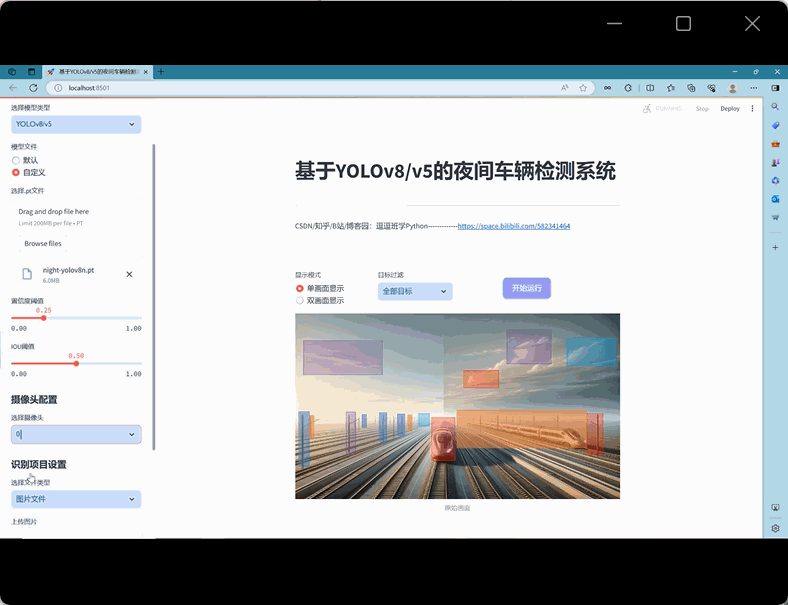
Task: Open the sidebar shopping tag icon
Action: coord(775,125)
